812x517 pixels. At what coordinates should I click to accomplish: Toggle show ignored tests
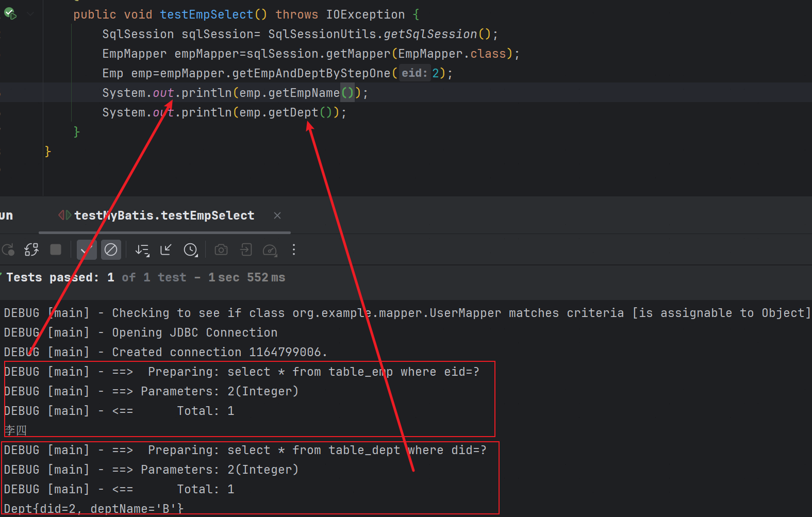(111, 250)
